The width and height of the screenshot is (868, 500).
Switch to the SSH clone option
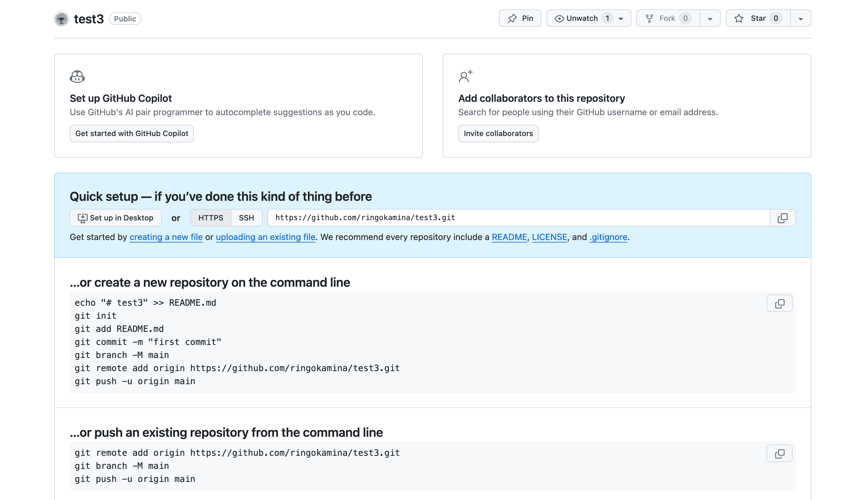point(247,218)
